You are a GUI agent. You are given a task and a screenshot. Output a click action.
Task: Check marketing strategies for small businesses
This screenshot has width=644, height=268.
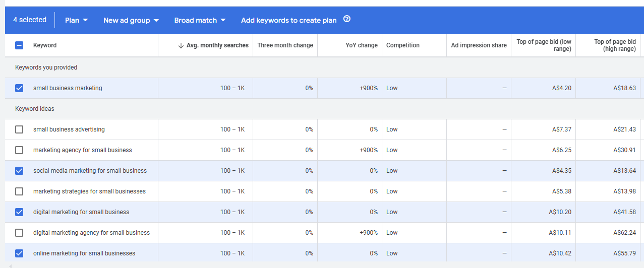tap(19, 191)
